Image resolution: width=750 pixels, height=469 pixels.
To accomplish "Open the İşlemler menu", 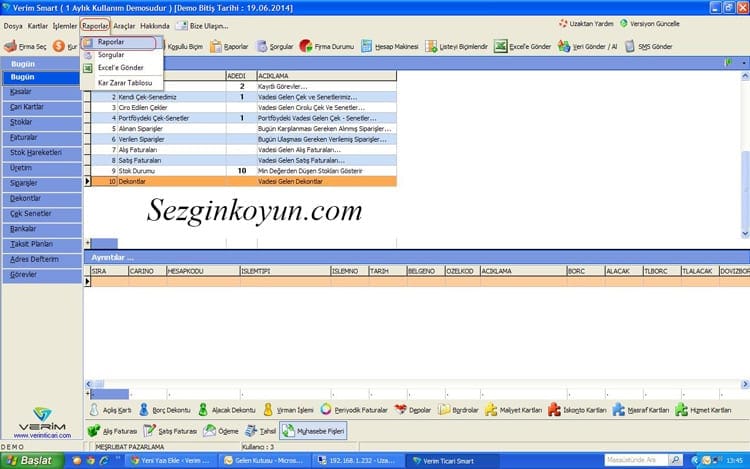I will pyautogui.click(x=65, y=26).
